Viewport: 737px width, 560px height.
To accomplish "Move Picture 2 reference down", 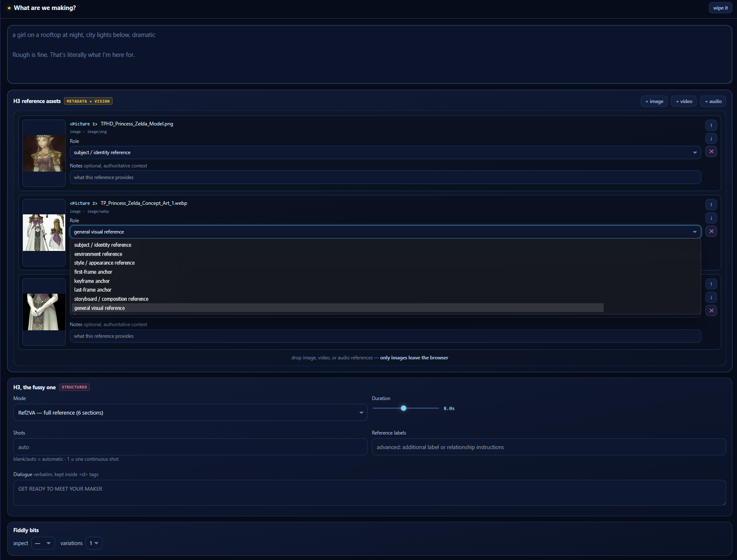I will click(711, 218).
